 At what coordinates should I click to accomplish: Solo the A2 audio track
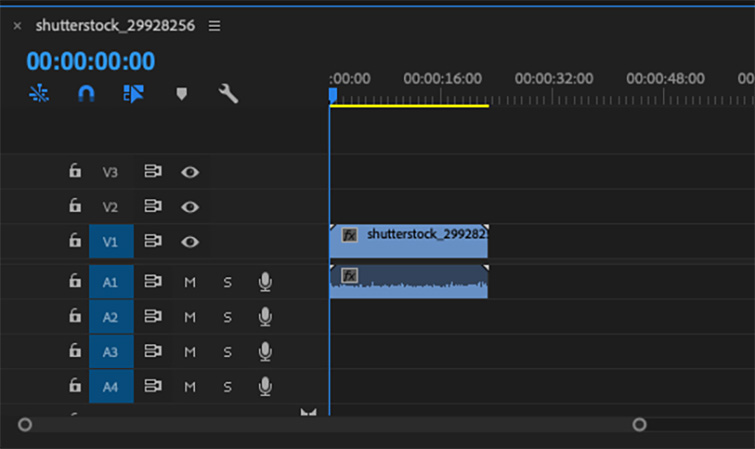227,318
